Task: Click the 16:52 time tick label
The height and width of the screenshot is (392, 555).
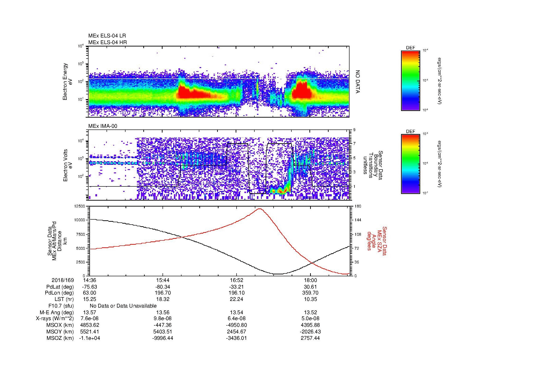Action: [x=236, y=280]
